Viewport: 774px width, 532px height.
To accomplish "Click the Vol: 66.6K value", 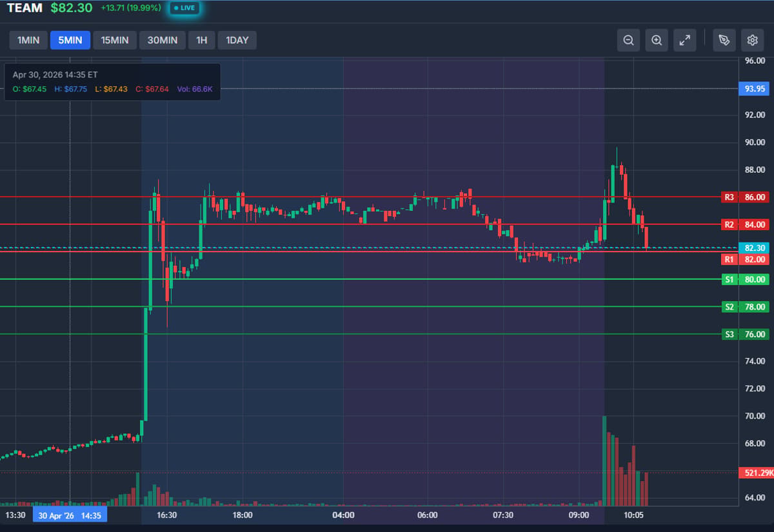I will click(x=195, y=89).
